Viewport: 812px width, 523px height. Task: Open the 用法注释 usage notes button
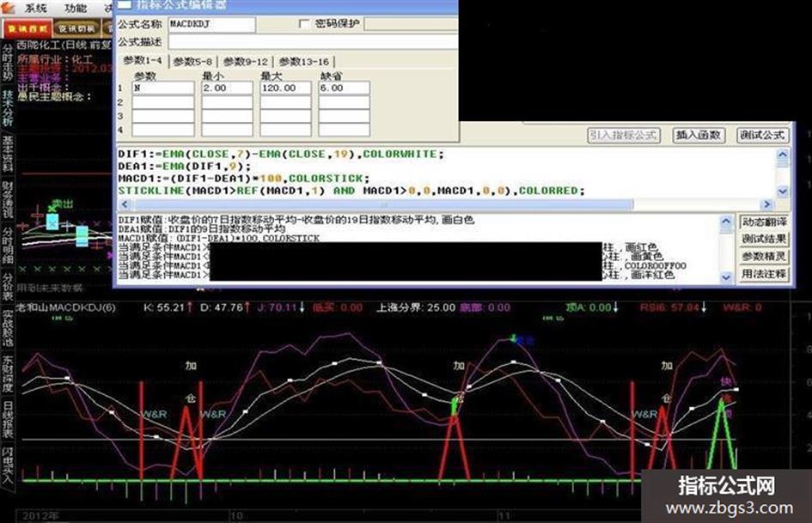pyautogui.click(x=764, y=274)
